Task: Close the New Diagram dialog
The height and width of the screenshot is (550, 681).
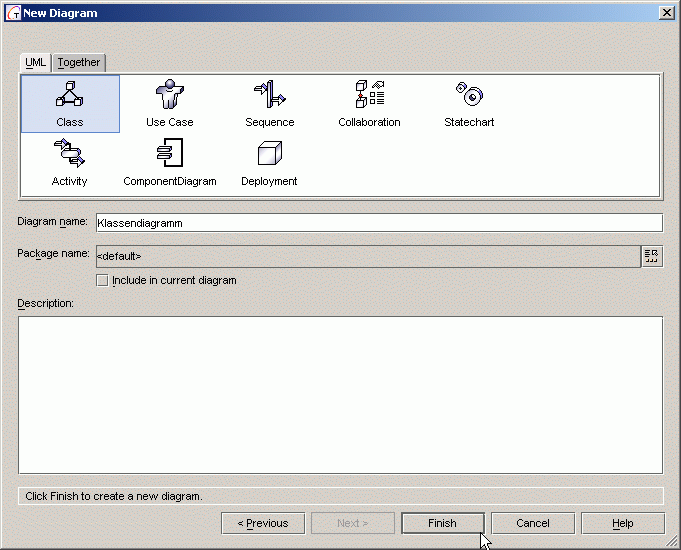Action: coord(666,12)
